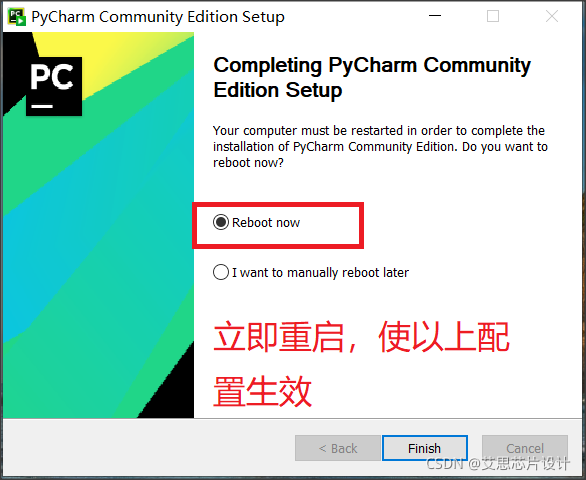This screenshot has width=586, height=480.
Task: Minimize the PyCharm Setup window
Action: pos(435,16)
